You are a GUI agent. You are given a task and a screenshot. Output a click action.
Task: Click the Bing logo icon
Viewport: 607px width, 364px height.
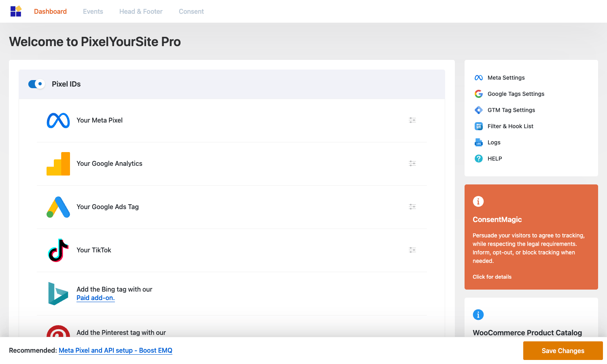[x=58, y=294]
